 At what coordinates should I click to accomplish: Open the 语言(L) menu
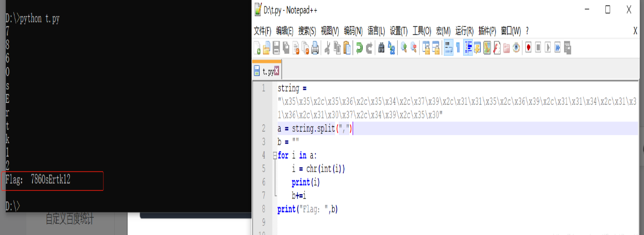pyautogui.click(x=377, y=31)
